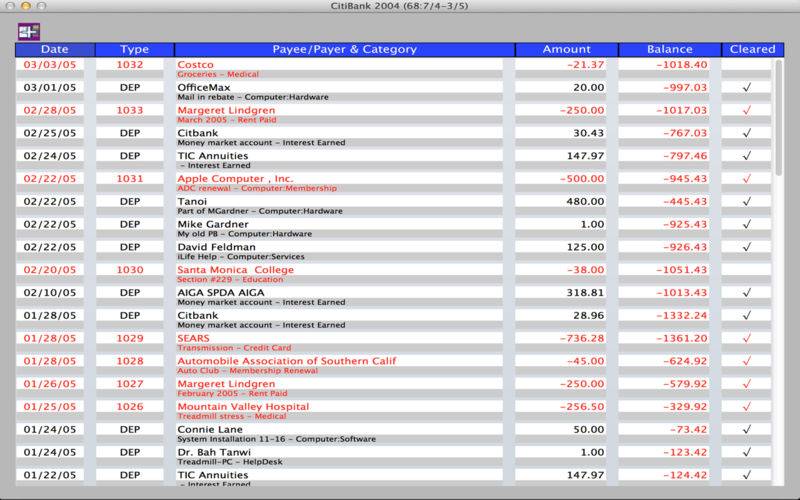Select the David Feldman payee entry
The height and width of the screenshot is (500, 800).
pyautogui.click(x=216, y=247)
